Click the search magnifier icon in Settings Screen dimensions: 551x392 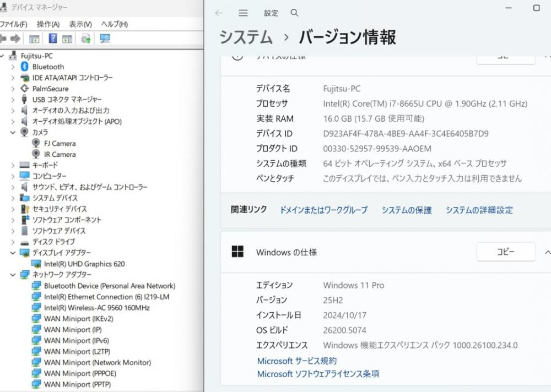pos(294,13)
